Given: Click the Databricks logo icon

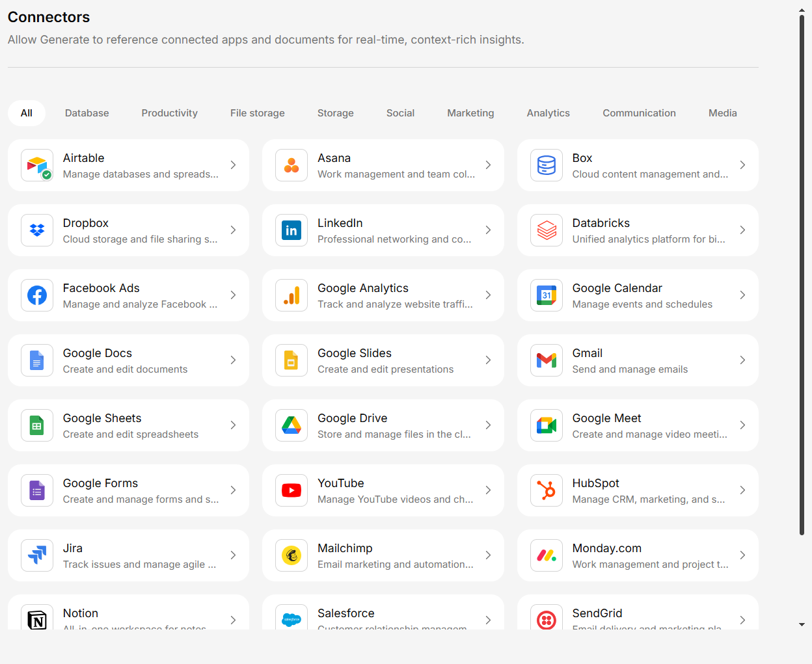Looking at the screenshot, I should 547,230.
